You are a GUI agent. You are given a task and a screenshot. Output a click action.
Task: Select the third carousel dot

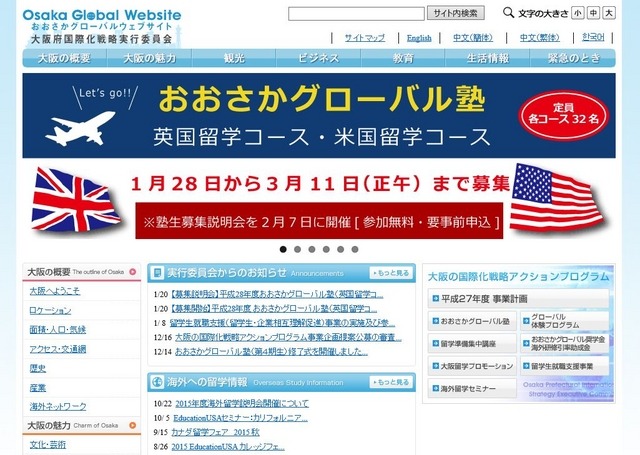point(311,249)
